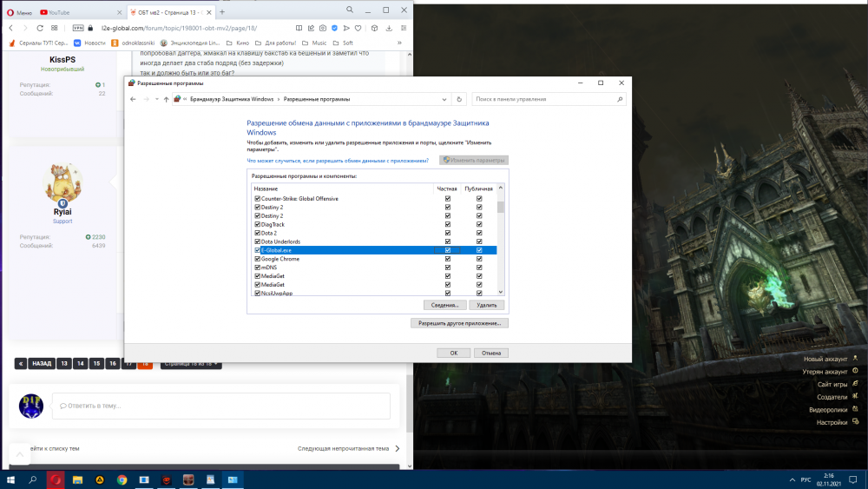Toggle Private checkbox for Google Chrome

(x=448, y=259)
